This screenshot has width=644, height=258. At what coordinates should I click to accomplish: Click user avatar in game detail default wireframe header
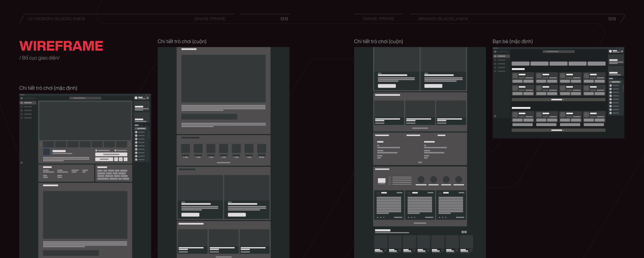136,98
